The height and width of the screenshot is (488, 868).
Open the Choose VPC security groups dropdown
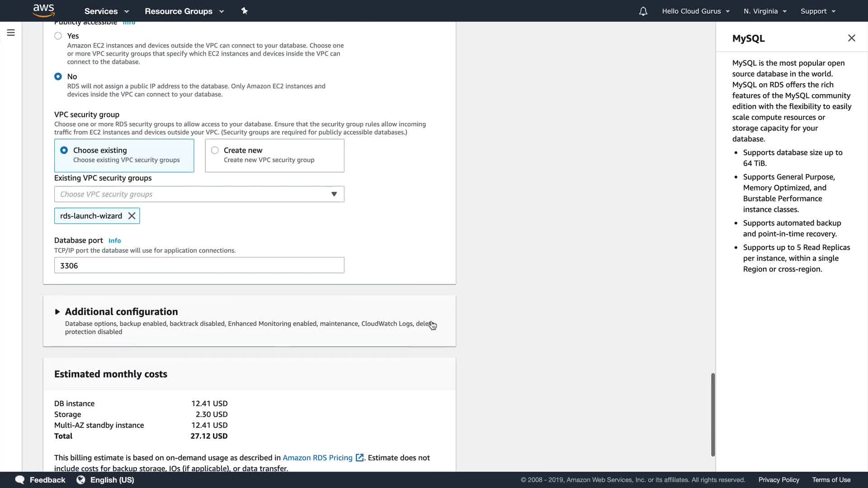[199, 194]
